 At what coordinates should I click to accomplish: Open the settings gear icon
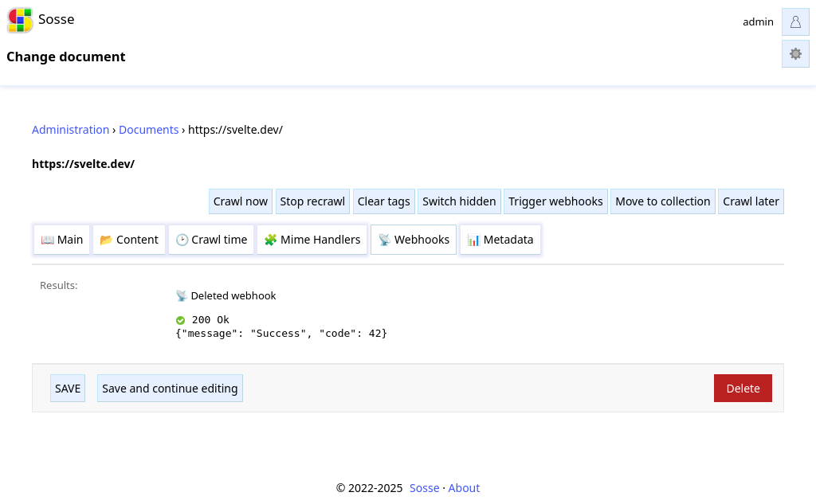pos(795,53)
